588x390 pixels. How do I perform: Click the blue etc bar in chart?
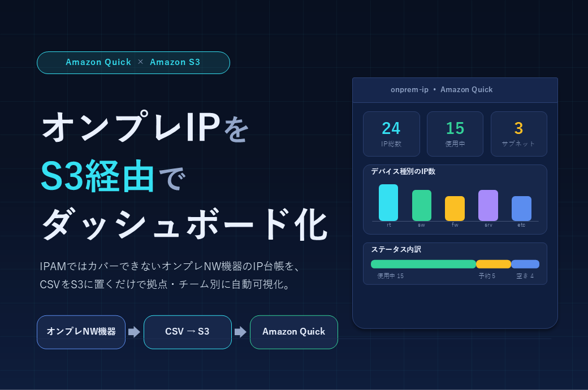click(x=521, y=209)
